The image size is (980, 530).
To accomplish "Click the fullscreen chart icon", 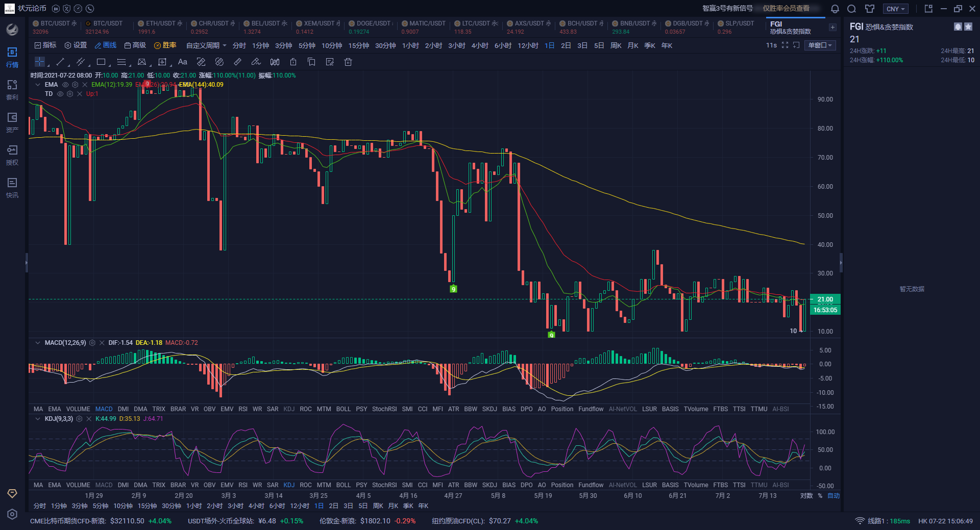I will coord(785,45).
